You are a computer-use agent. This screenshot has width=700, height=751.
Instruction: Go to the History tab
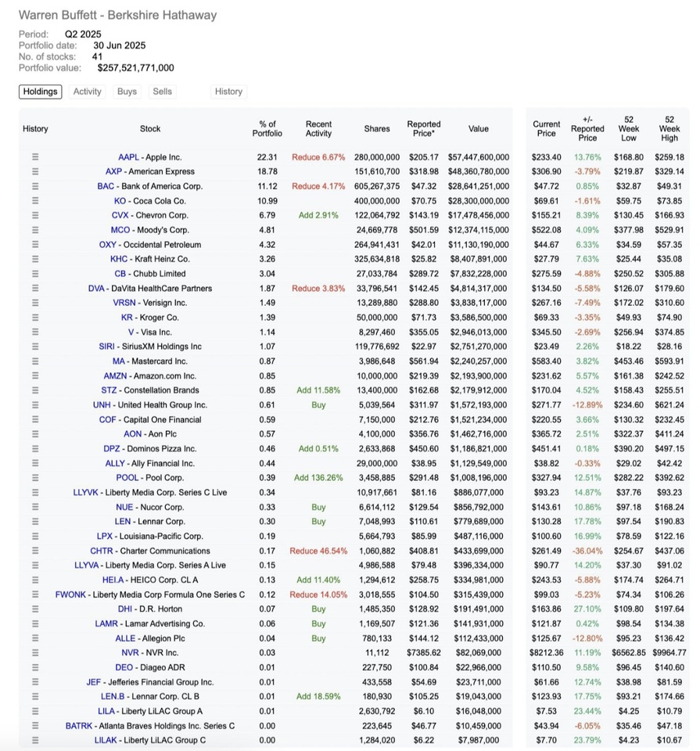point(228,92)
